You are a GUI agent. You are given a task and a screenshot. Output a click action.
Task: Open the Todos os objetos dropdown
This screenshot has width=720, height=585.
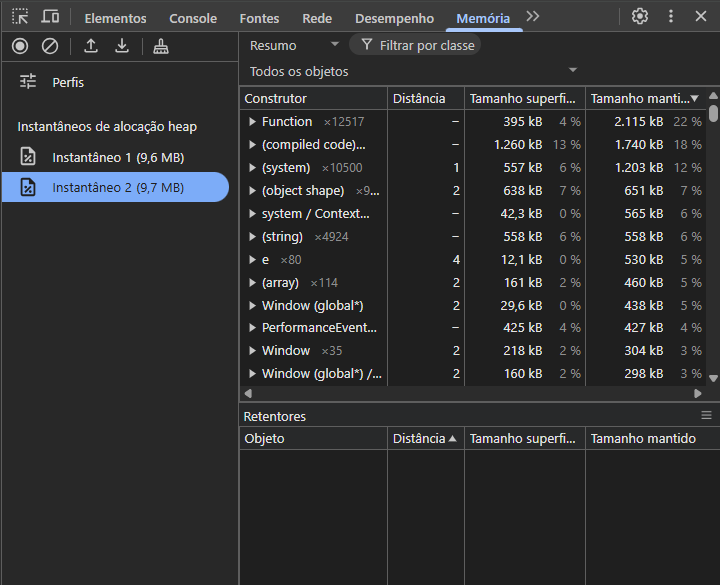[x=413, y=71]
